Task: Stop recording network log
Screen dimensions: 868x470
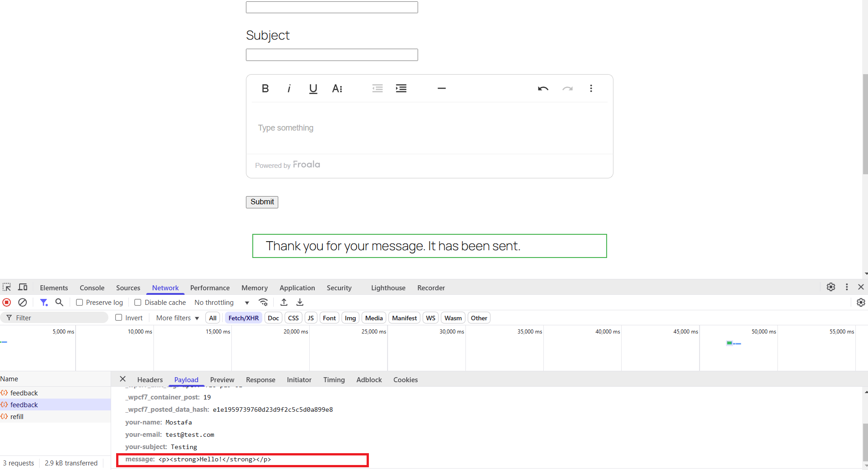Action: pyautogui.click(x=7, y=302)
